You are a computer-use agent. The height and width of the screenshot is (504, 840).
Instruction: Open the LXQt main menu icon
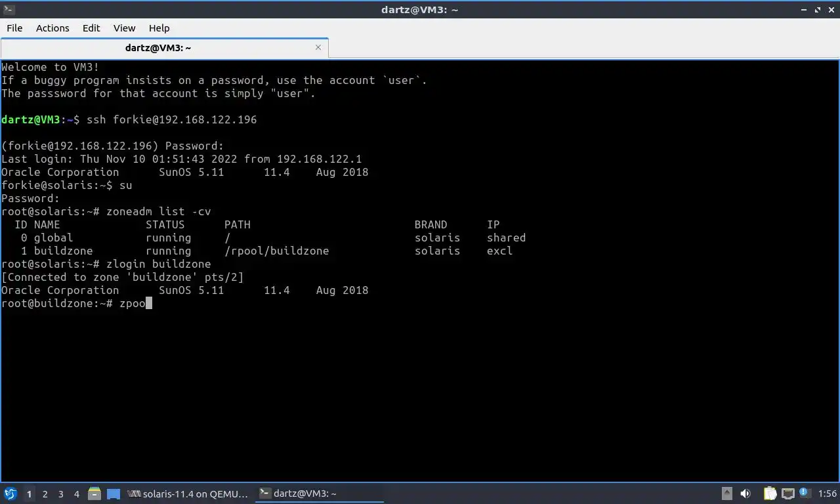[10, 493]
